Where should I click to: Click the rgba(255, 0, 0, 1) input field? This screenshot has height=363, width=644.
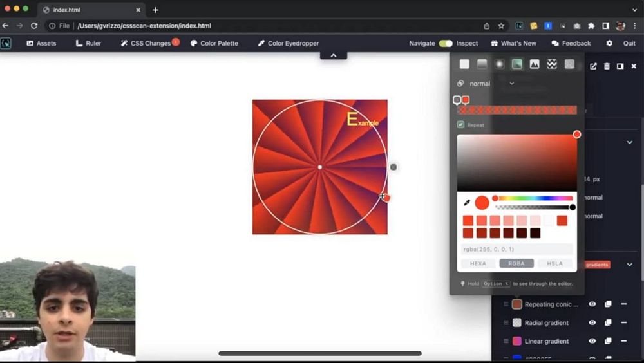(x=516, y=249)
